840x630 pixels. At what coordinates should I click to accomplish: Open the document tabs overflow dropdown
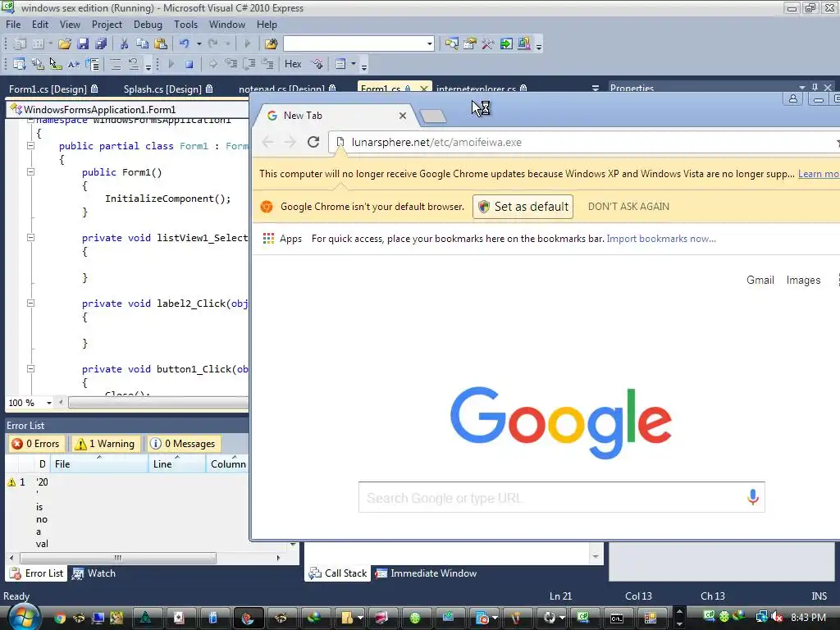(x=596, y=88)
